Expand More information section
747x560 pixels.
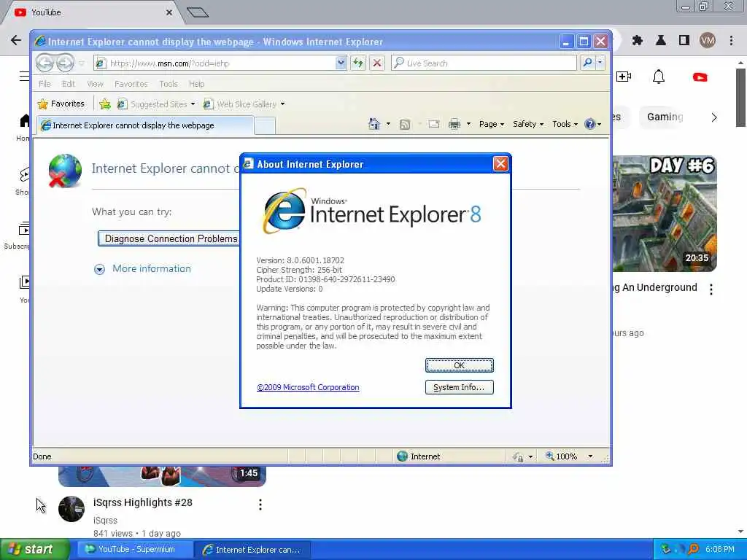pyautogui.click(x=142, y=268)
